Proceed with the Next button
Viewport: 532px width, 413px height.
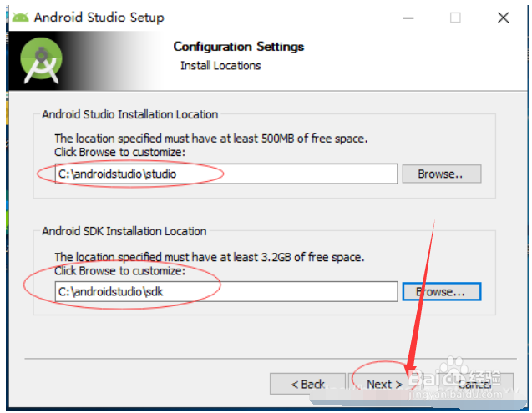click(x=384, y=384)
